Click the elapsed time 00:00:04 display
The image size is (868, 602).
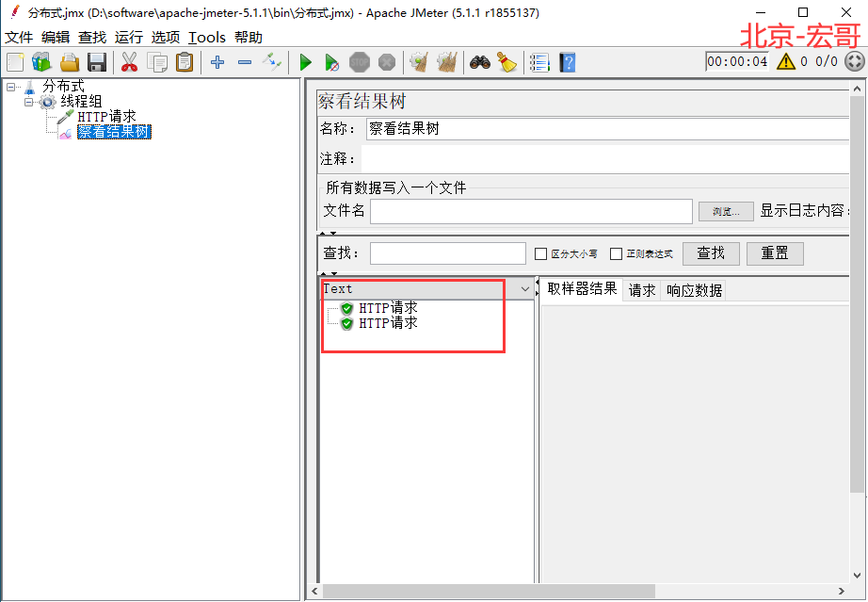coord(737,61)
